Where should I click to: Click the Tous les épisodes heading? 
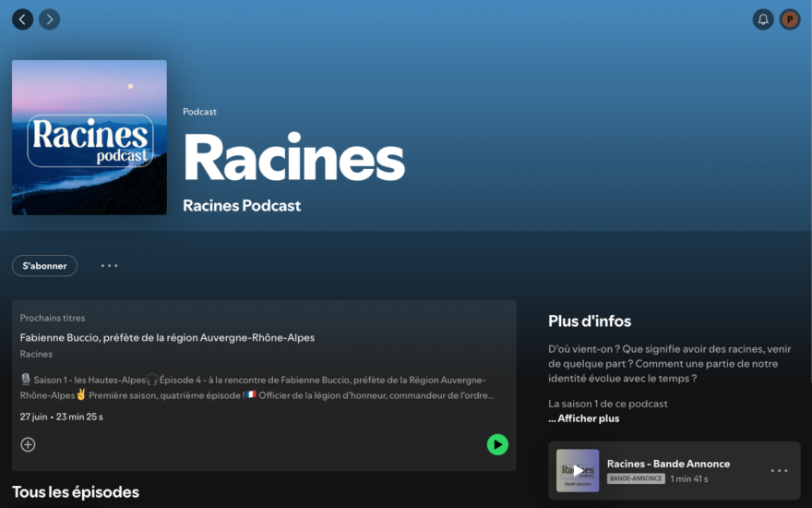pyautogui.click(x=76, y=492)
